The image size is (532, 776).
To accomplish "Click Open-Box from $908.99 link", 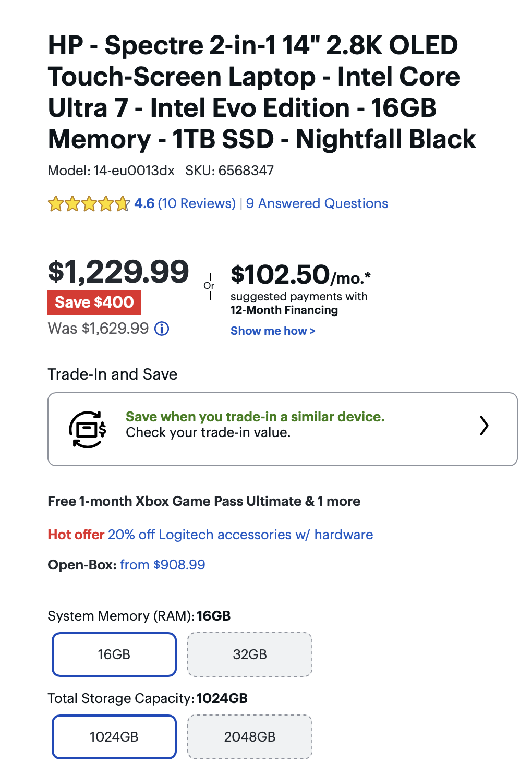I will click(162, 565).
